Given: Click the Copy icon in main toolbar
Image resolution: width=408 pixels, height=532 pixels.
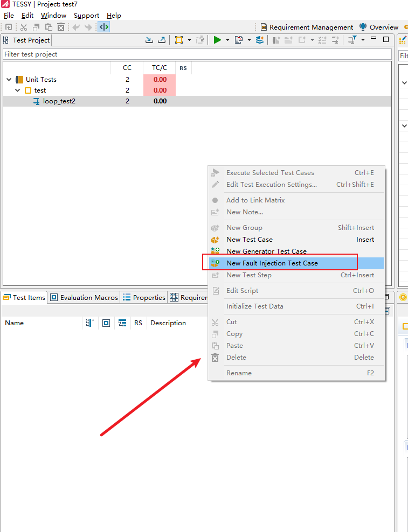Looking at the screenshot, I should click(36, 27).
